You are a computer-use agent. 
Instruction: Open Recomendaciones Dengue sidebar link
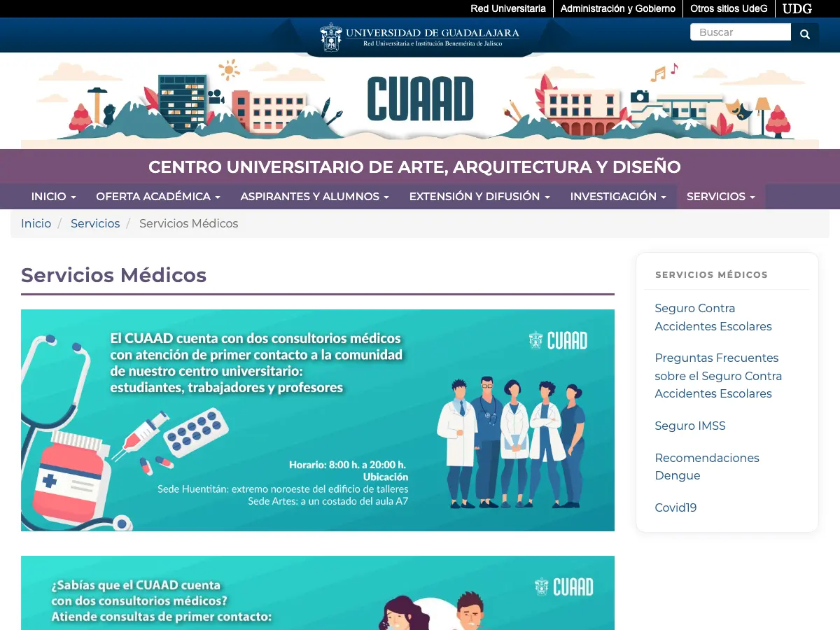(x=707, y=466)
